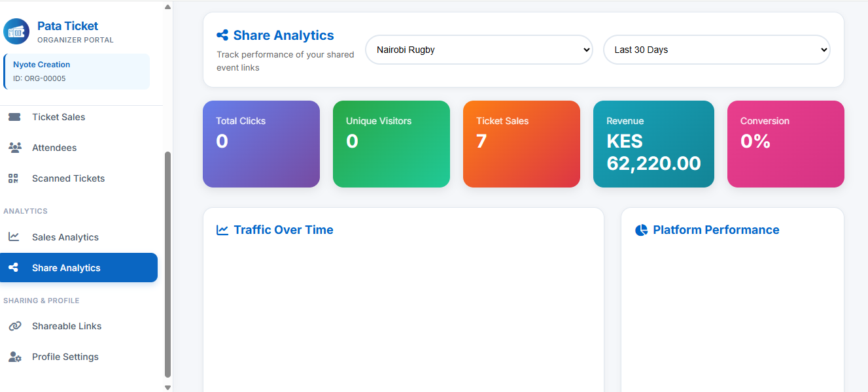Click the sidebar scrollbar down arrow

[x=167, y=387]
